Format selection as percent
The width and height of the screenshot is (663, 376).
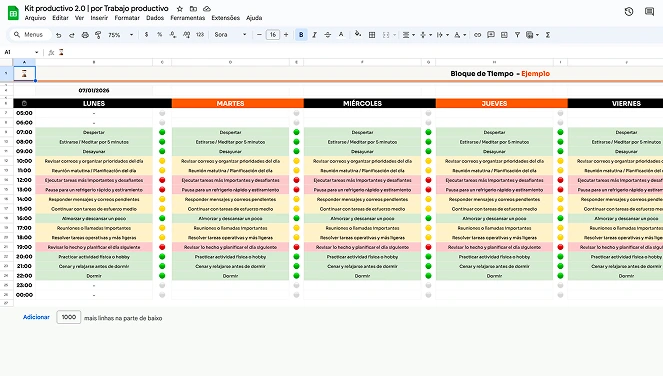(x=159, y=35)
